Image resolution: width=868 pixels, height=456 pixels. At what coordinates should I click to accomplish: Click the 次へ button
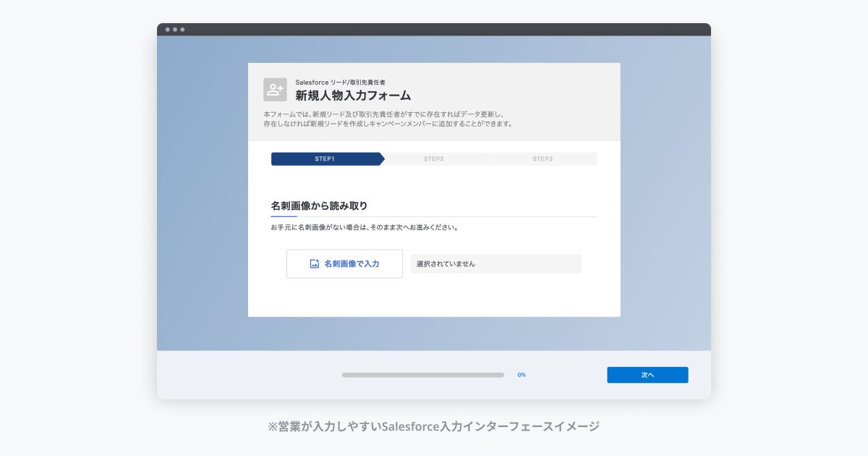[x=647, y=375]
